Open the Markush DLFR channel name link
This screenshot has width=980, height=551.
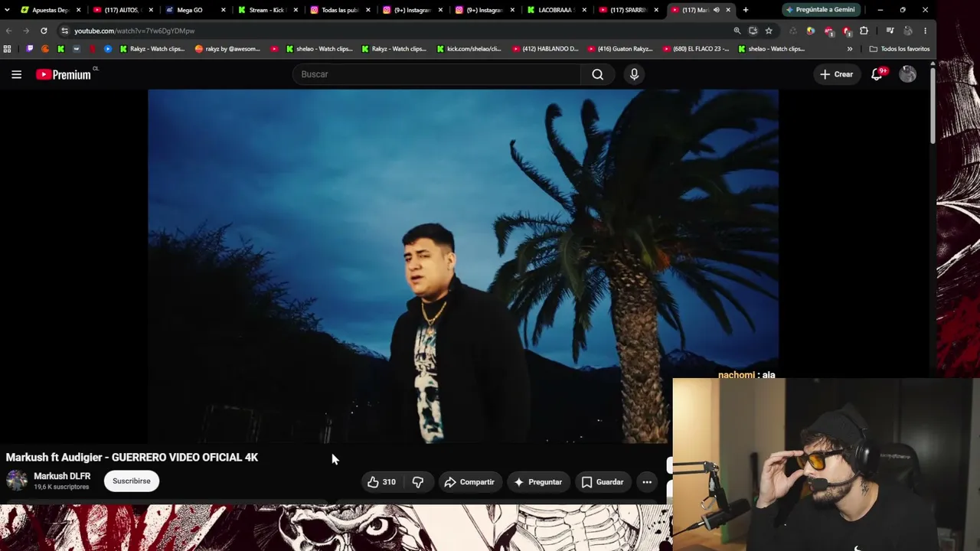[x=62, y=476]
